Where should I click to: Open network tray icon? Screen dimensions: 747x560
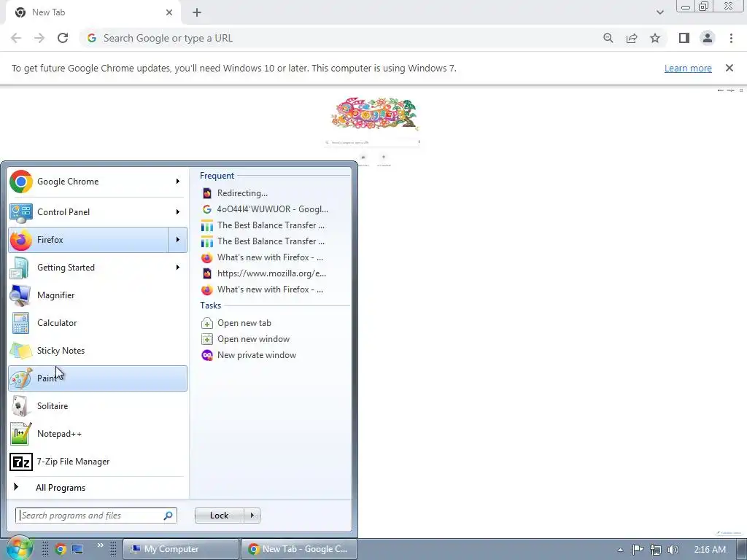coord(656,550)
